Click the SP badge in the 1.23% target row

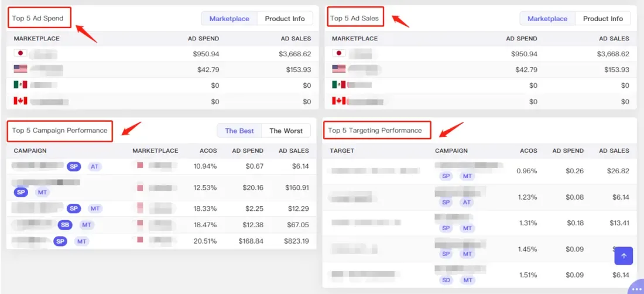pyautogui.click(x=446, y=202)
